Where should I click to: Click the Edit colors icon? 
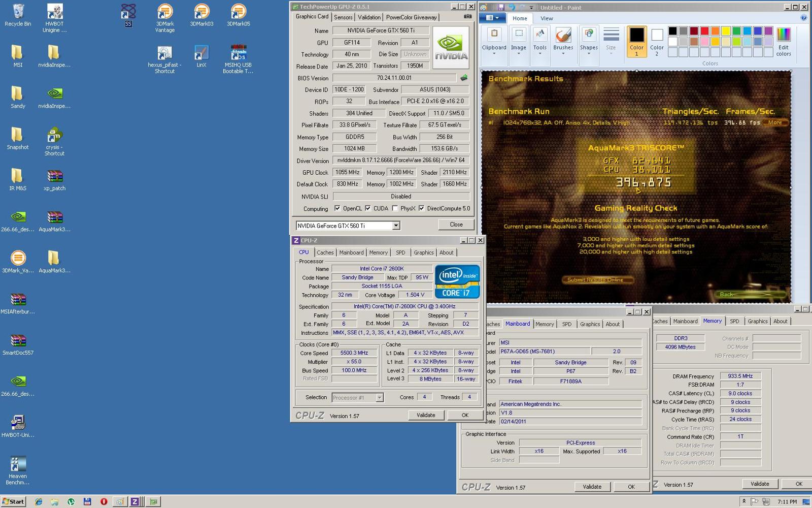784,34
